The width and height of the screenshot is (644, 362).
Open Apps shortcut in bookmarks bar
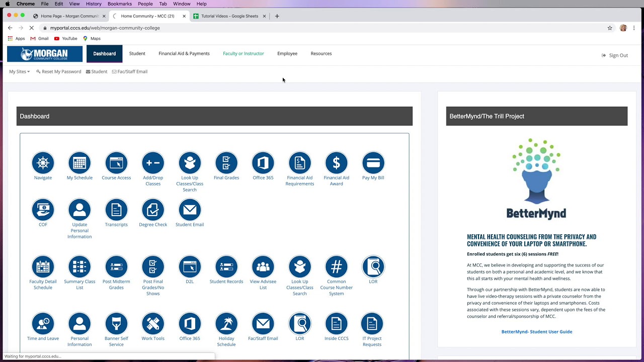16,39
